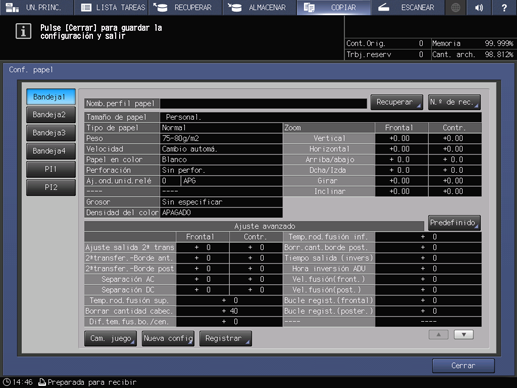
Task: Click the 2ªtransfer.-Borde ant. Contr. value
Action: 256,258
